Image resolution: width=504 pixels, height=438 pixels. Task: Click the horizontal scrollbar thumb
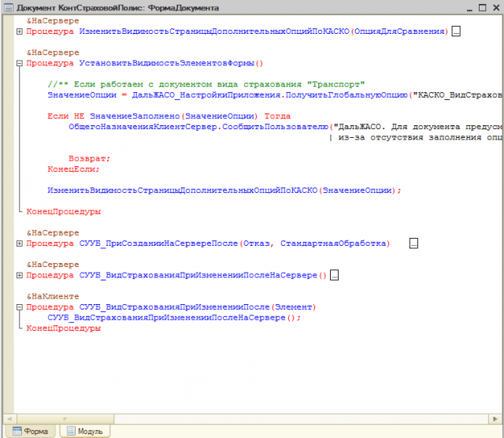point(65,419)
